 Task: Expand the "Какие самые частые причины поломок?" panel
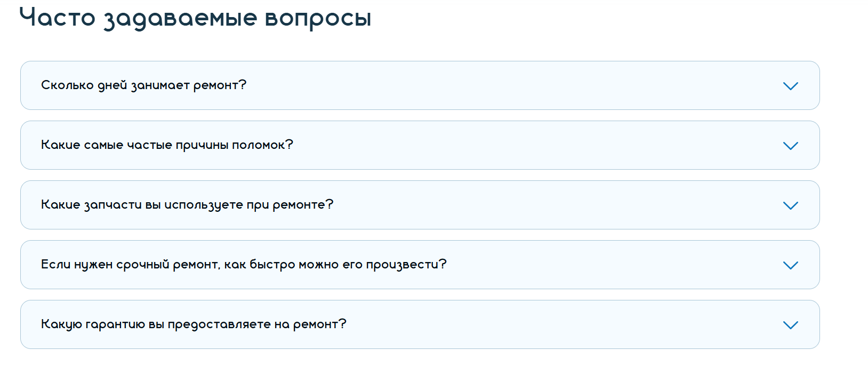click(x=419, y=145)
